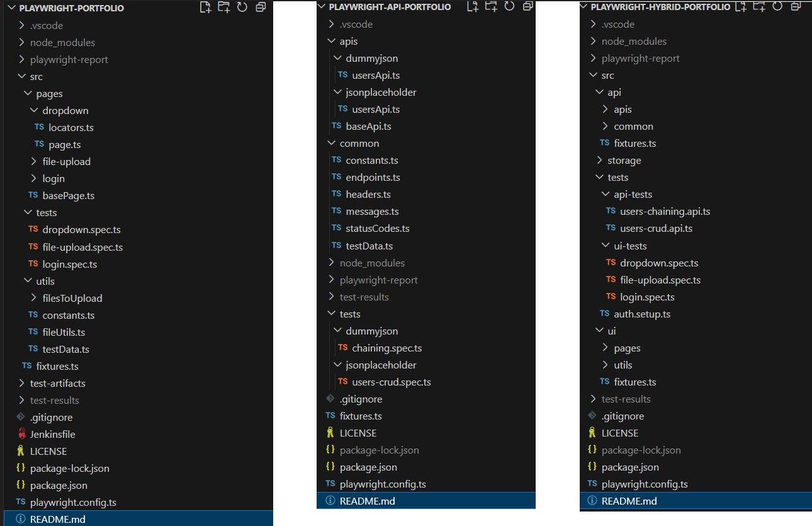812x526 pixels.
Task: Open the baseApi.ts file
Action: tap(368, 126)
